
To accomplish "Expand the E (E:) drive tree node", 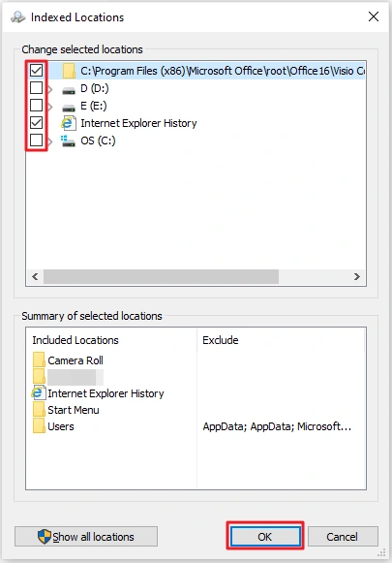I will (50, 107).
